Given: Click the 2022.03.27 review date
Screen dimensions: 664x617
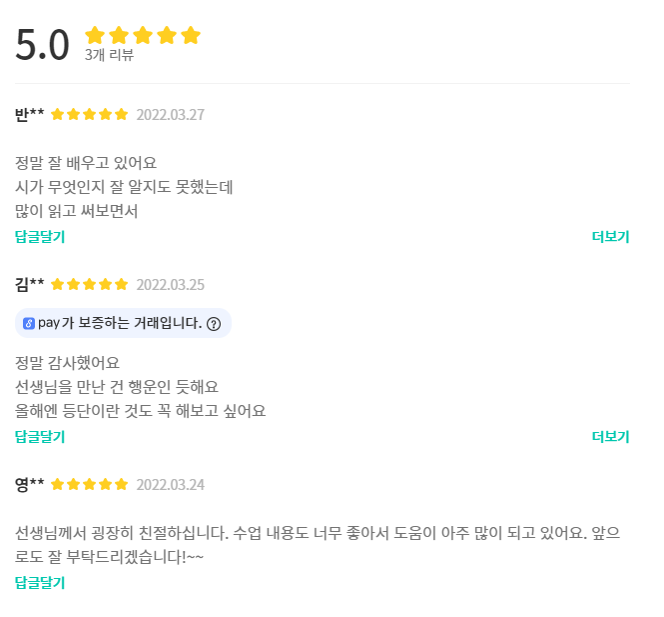Looking at the screenshot, I should 170,114.
